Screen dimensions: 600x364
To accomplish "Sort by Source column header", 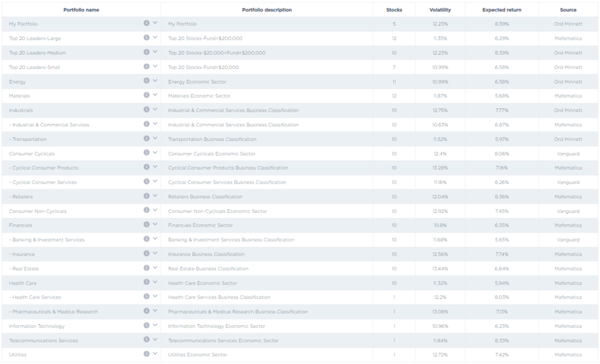I will click(568, 10).
